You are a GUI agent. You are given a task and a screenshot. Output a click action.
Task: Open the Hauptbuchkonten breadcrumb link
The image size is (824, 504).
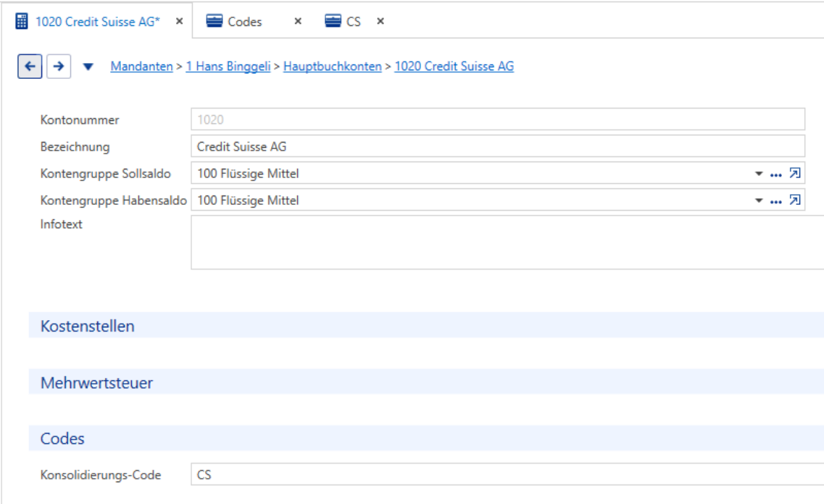[332, 67]
